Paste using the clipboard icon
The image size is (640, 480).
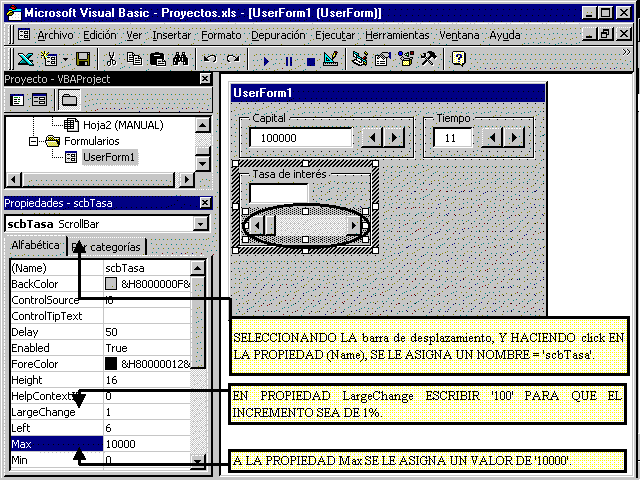[x=157, y=60]
